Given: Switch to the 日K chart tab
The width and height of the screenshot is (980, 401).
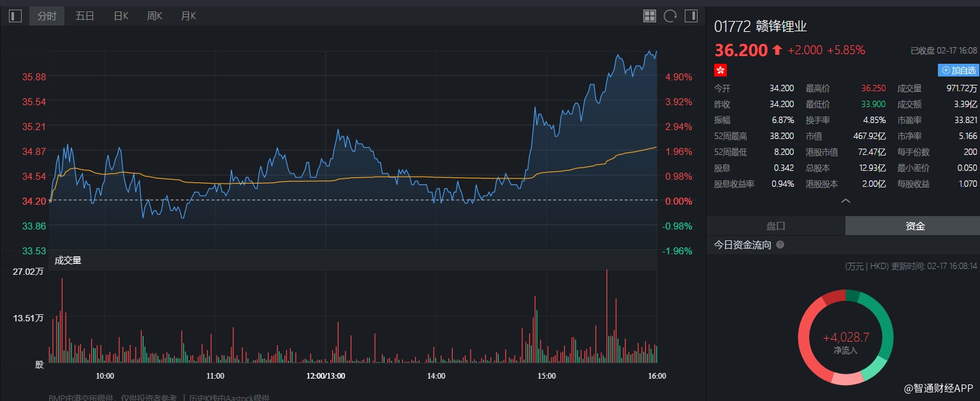Looking at the screenshot, I should click(x=121, y=16).
